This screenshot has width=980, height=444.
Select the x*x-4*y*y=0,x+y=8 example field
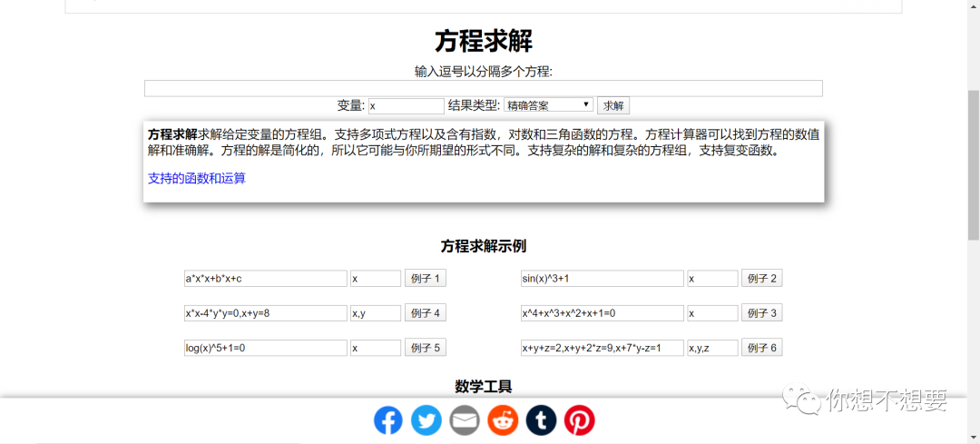pos(265,312)
